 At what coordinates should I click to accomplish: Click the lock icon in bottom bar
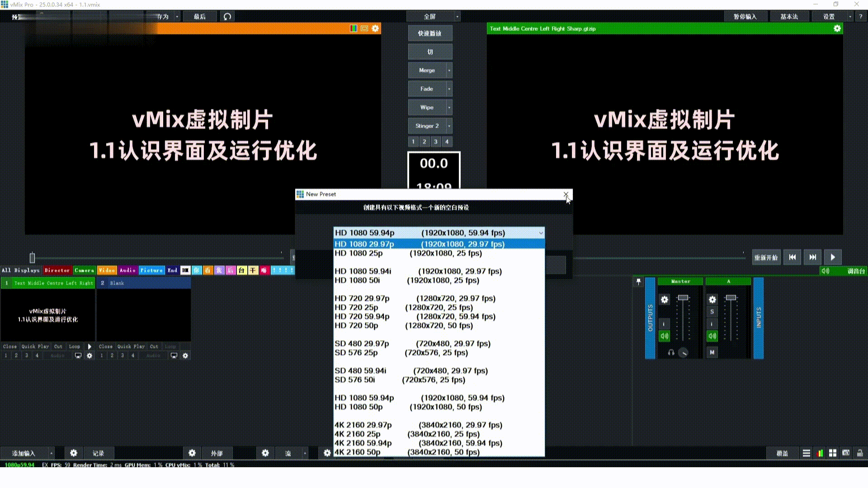click(x=859, y=453)
